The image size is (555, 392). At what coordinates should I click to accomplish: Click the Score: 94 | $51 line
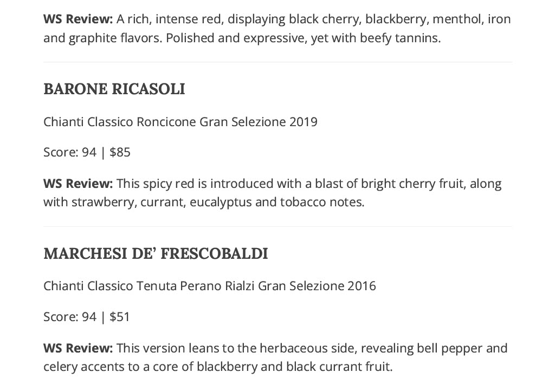(87, 317)
